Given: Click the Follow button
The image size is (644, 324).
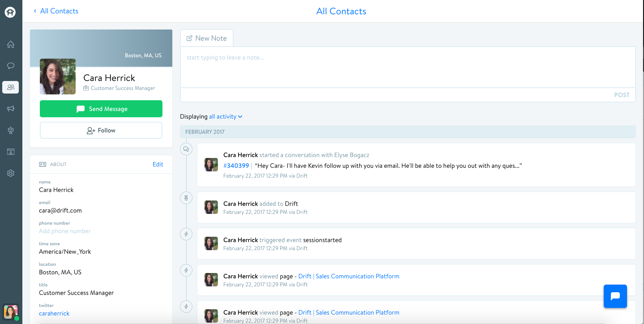Looking at the screenshot, I should pyautogui.click(x=101, y=130).
